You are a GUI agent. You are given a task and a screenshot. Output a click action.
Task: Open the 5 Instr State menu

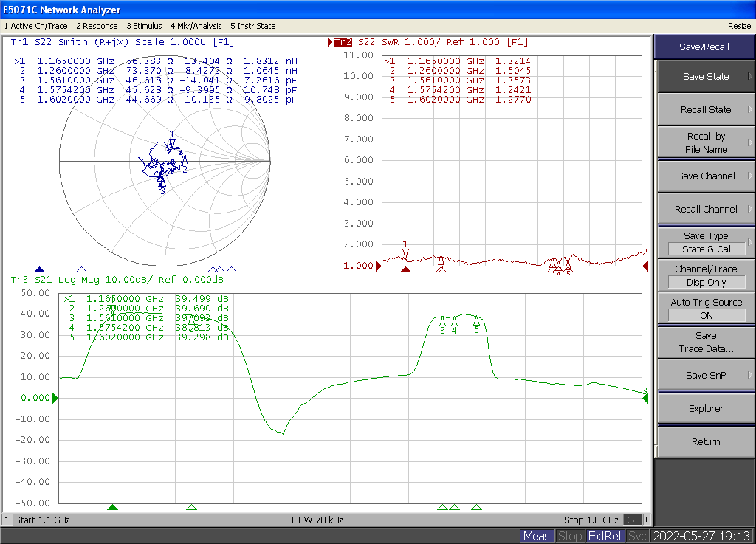(x=253, y=26)
